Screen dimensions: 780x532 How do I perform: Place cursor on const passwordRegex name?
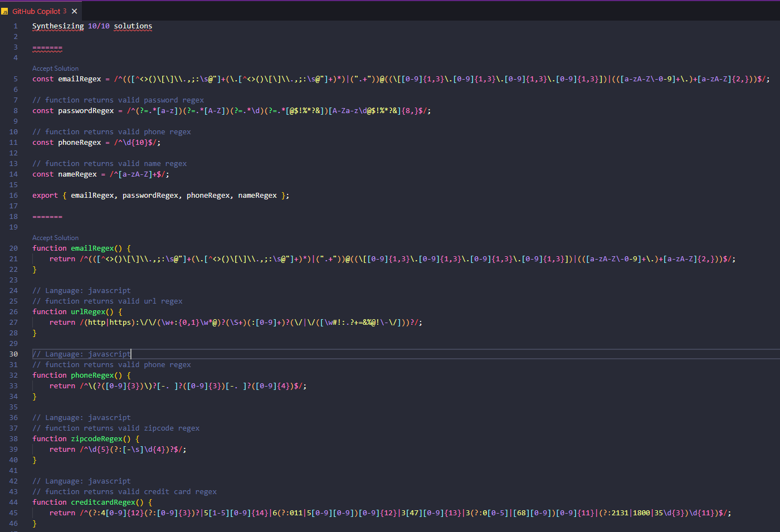click(x=86, y=111)
